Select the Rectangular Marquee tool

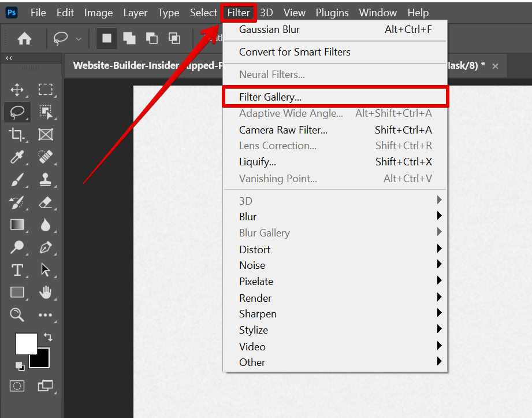tap(46, 89)
